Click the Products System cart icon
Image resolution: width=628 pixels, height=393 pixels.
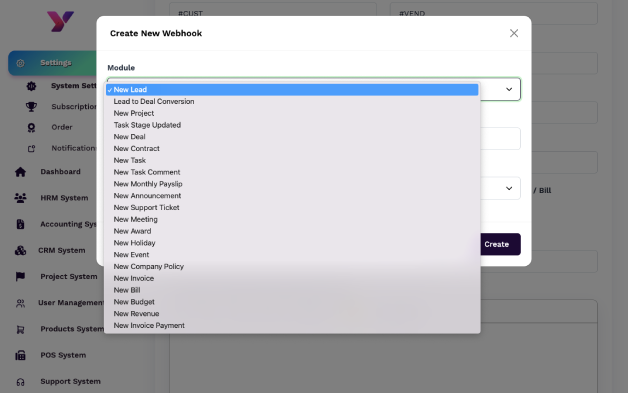(x=20, y=329)
